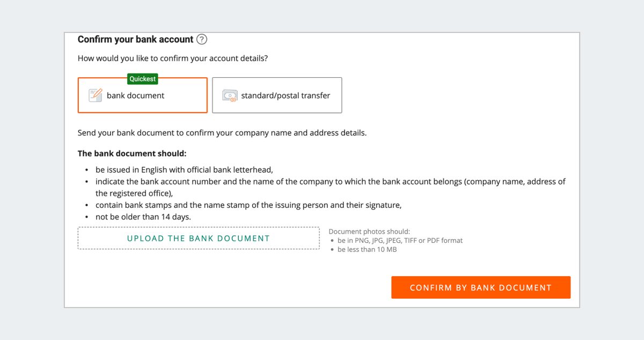Click the 'not be older than 14 days' bullet

[143, 217]
